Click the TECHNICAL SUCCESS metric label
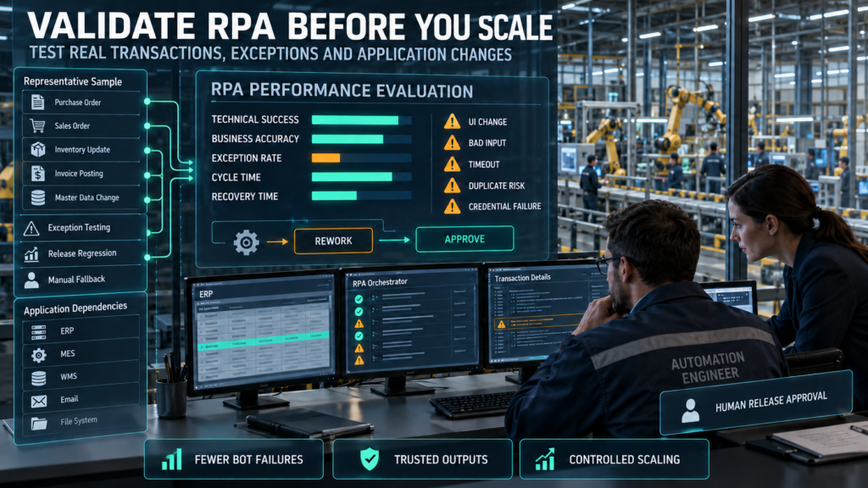The width and height of the screenshot is (868, 488). tap(255, 119)
